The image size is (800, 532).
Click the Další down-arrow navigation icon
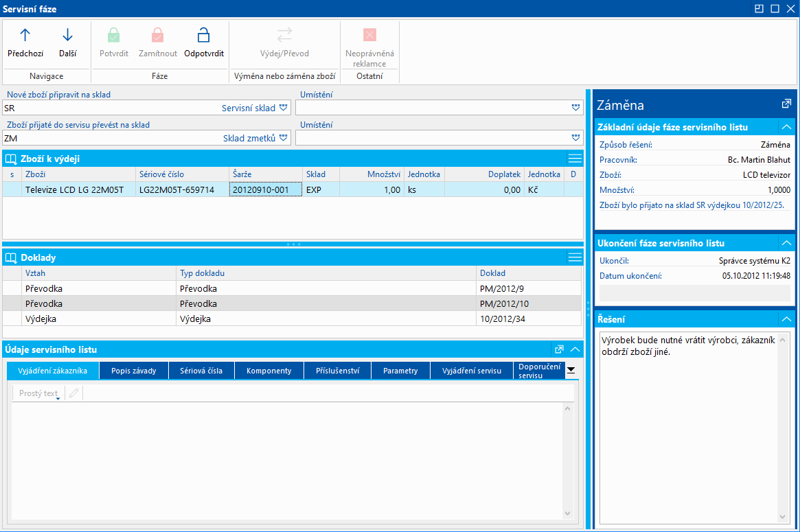67,36
